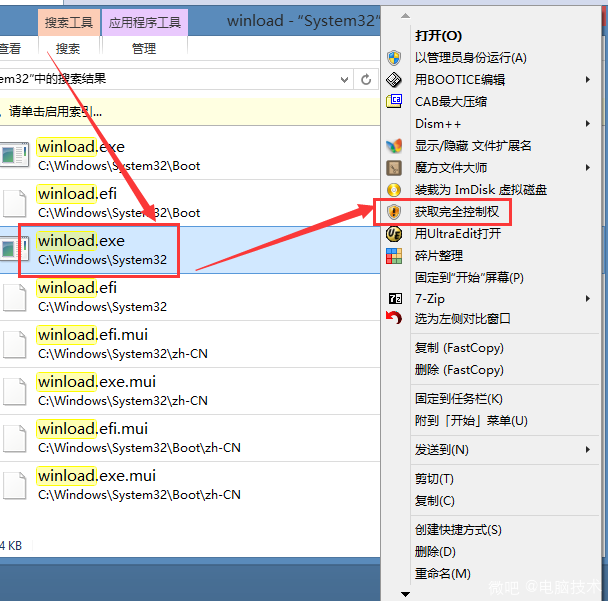This screenshot has width=608, height=601.
Task: Choose 附到「开始」菜单(U)
Action: (471, 421)
